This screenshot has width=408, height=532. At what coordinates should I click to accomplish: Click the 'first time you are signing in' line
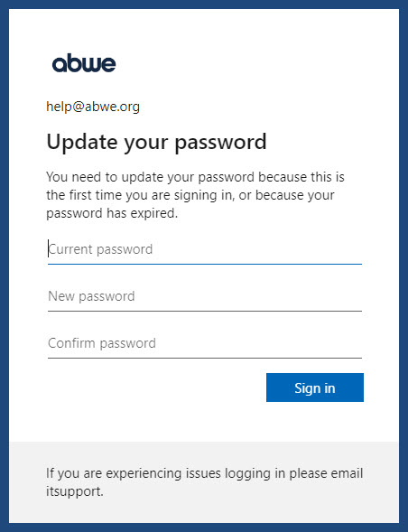[x=190, y=195]
